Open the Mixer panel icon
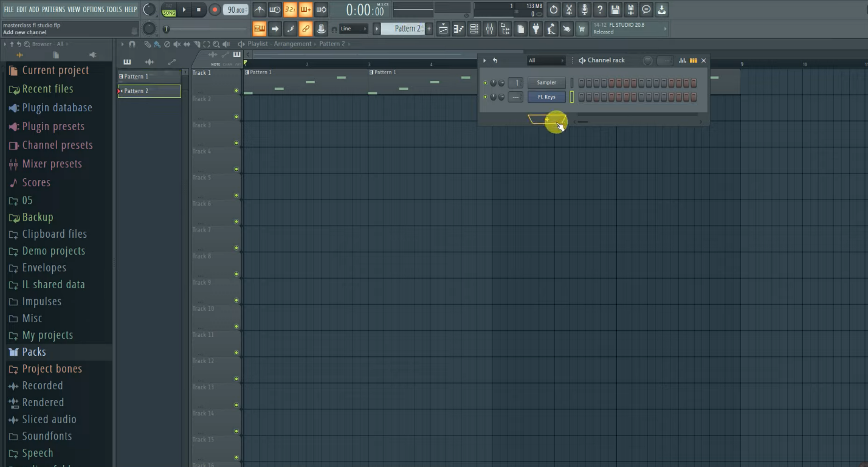 pos(489,28)
